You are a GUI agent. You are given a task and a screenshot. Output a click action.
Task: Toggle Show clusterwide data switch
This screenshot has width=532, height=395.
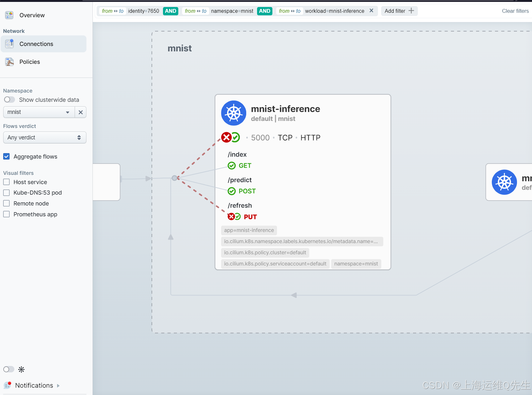pyautogui.click(x=9, y=100)
